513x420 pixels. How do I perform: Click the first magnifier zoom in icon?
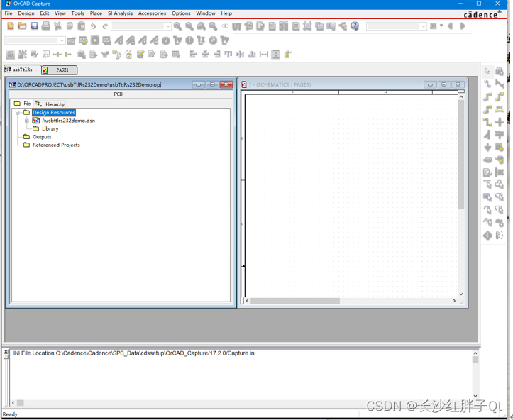tap(177, 26)
